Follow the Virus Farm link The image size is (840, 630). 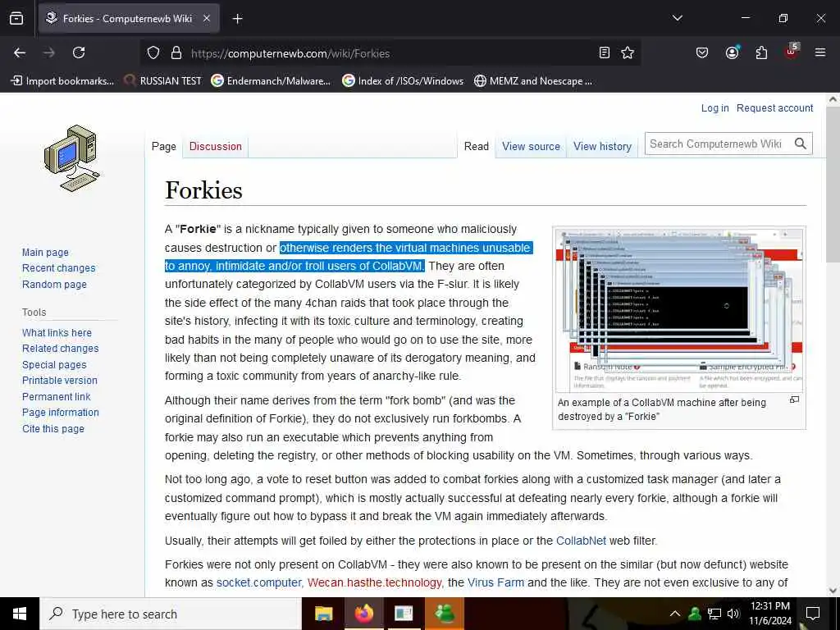click(495, 582)
